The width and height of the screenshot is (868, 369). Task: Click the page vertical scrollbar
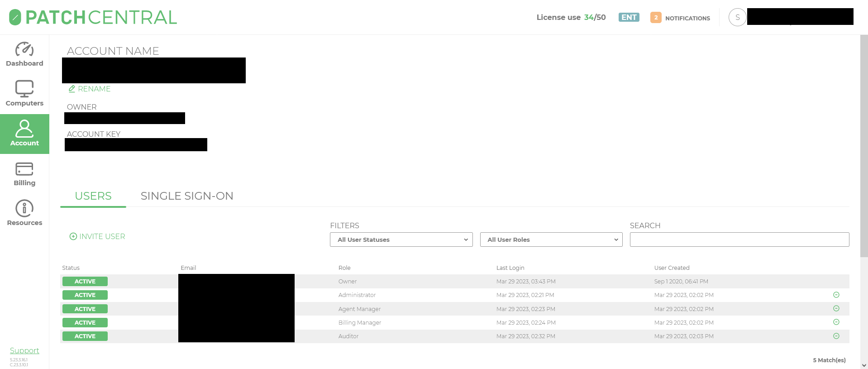pos(863,145)
